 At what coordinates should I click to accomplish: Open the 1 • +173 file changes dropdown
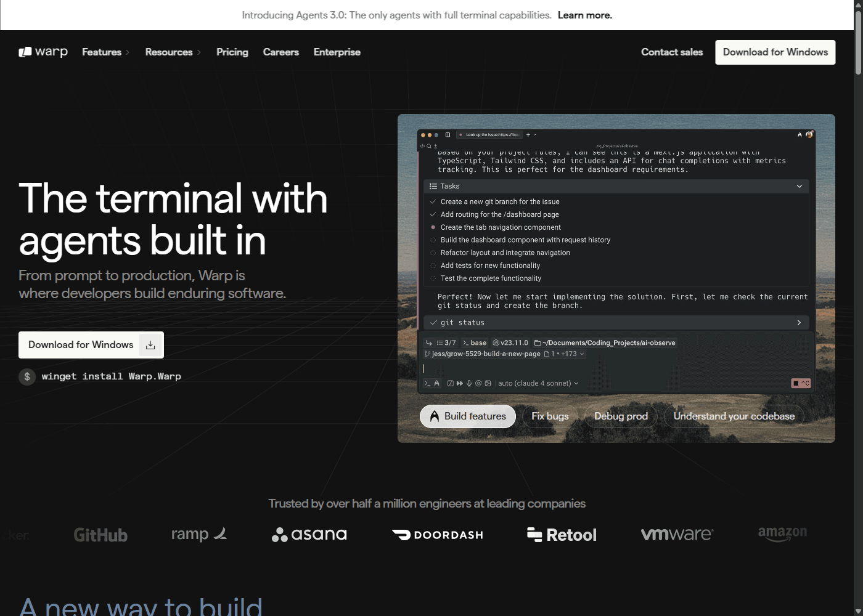coord(564,354)
